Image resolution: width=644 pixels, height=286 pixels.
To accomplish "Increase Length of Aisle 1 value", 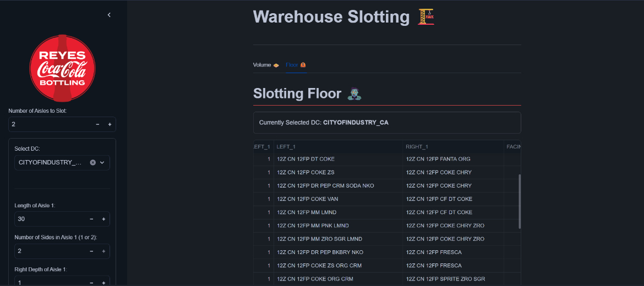I will pyautogui.click(x=103, y=219).
